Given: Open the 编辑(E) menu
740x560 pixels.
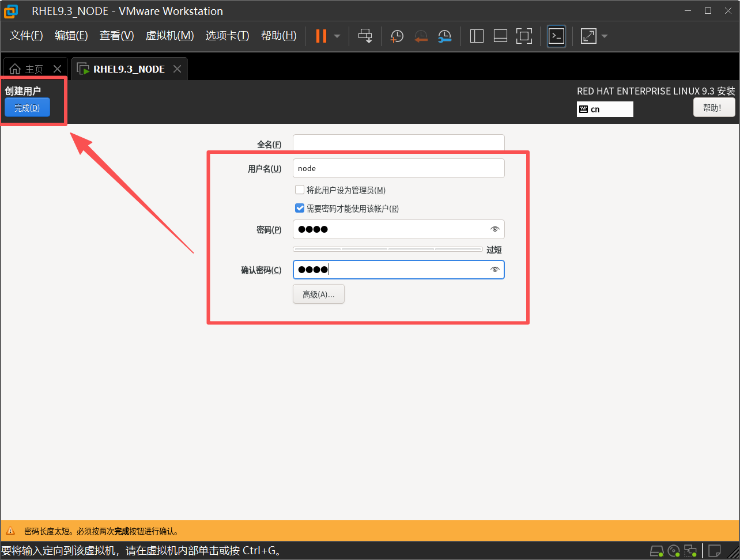Looking at the screenshot, I should (x=71, y=36).
